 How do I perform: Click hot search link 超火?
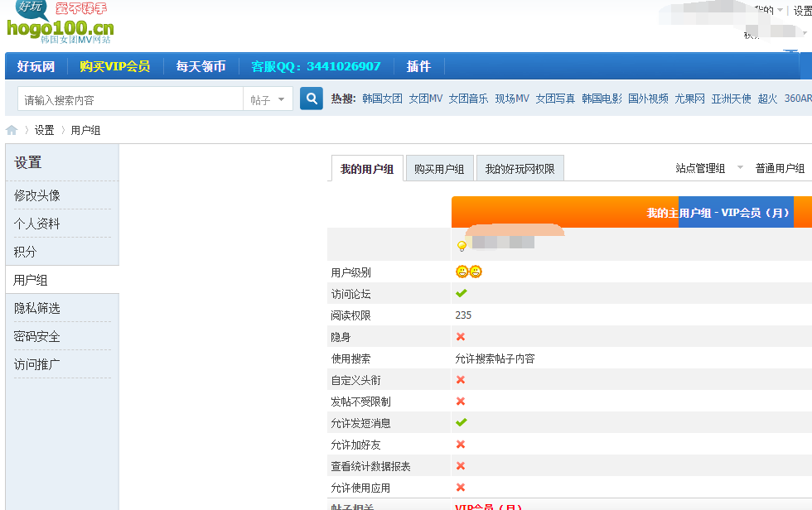pos(767,99)
